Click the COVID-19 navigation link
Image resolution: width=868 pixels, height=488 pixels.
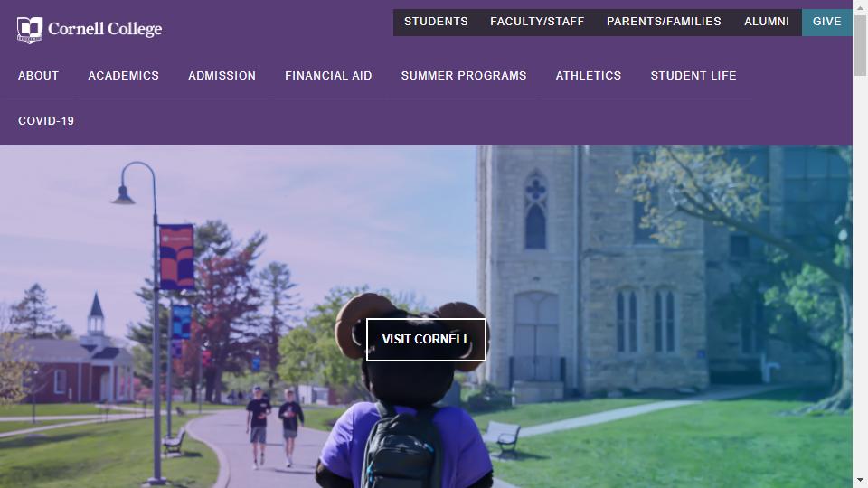point(46,120)
